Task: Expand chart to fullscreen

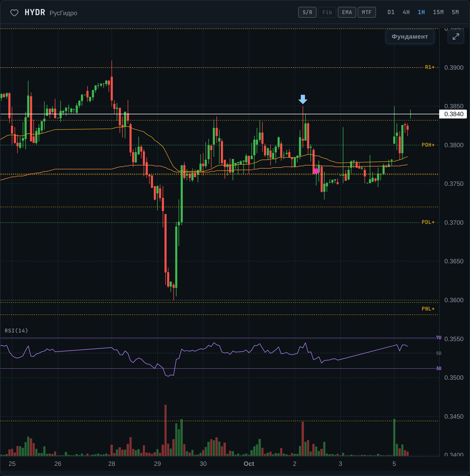Action: [x=456, y=37]
